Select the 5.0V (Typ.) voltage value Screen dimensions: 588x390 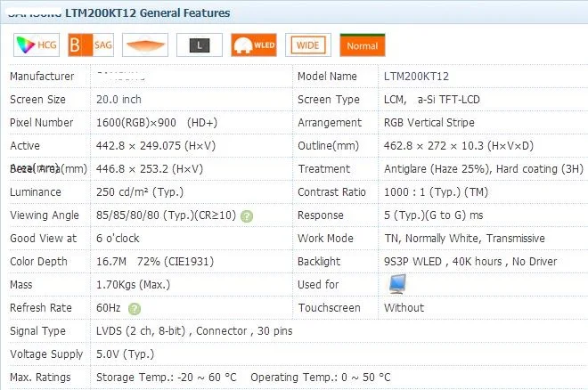(x=126, y=354)
